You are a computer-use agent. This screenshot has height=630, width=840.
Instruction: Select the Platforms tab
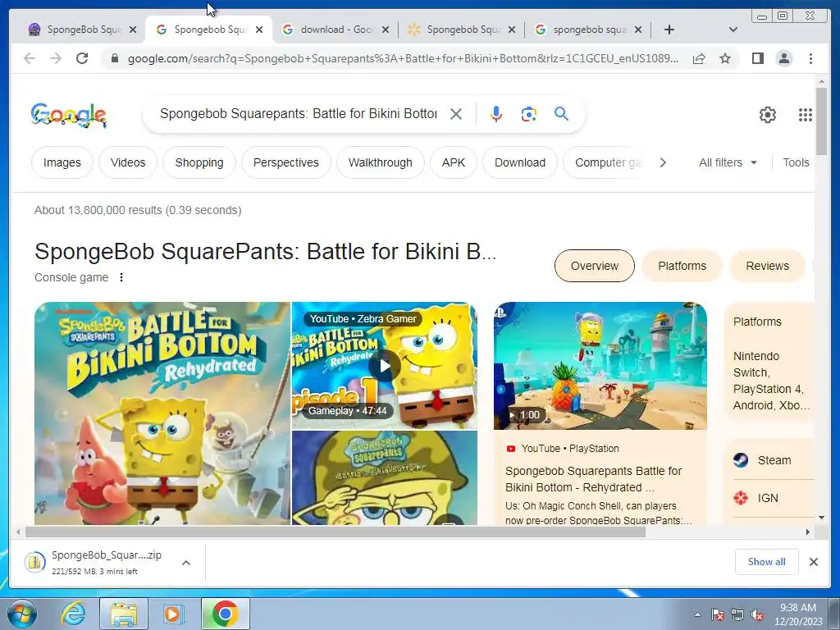pyautogui.click(x=682, y=266)
